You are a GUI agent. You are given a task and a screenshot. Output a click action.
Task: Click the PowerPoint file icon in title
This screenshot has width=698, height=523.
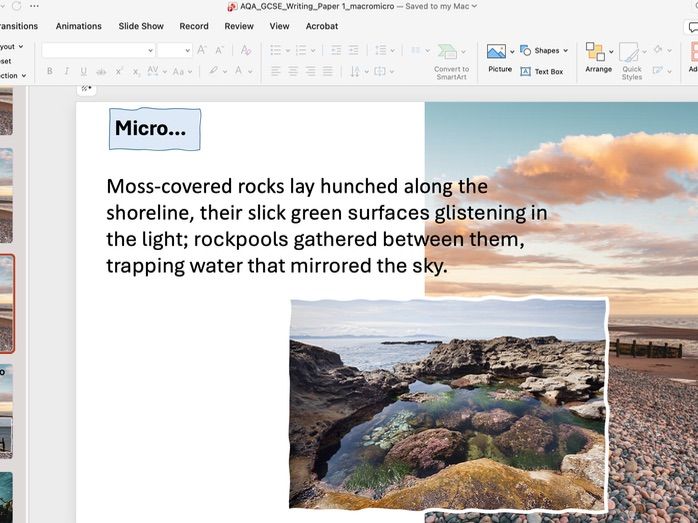232,6
